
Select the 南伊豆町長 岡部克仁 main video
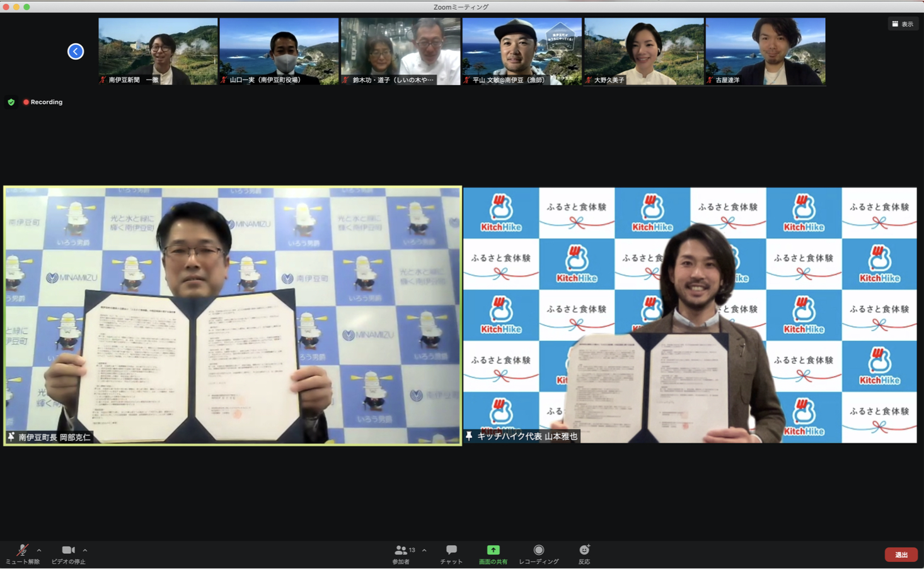233,315
